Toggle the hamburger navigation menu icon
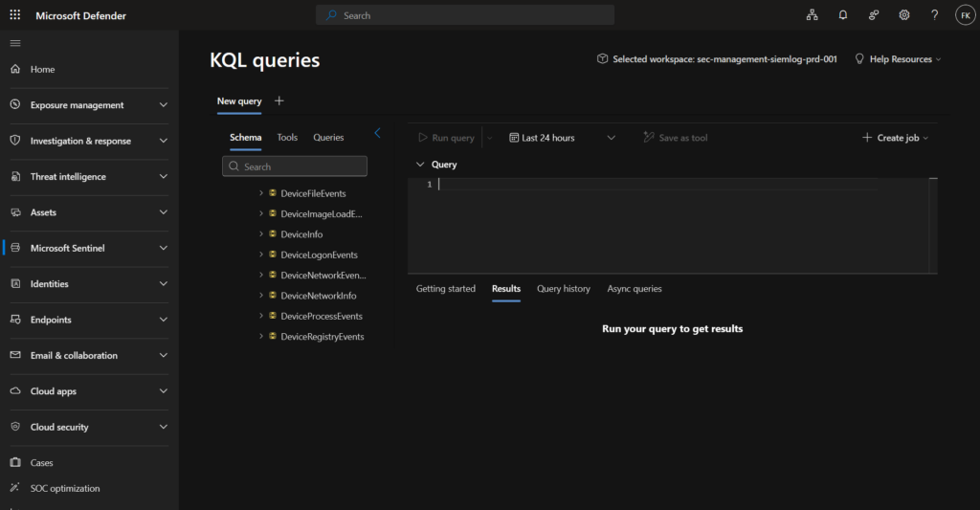 tap(15, 43)
